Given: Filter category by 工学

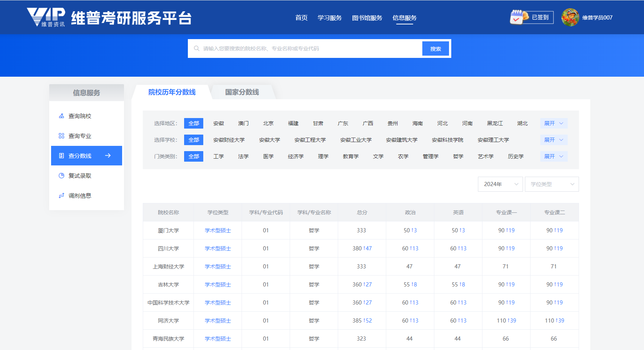Looking at the screenshot, I should point(218,156).
